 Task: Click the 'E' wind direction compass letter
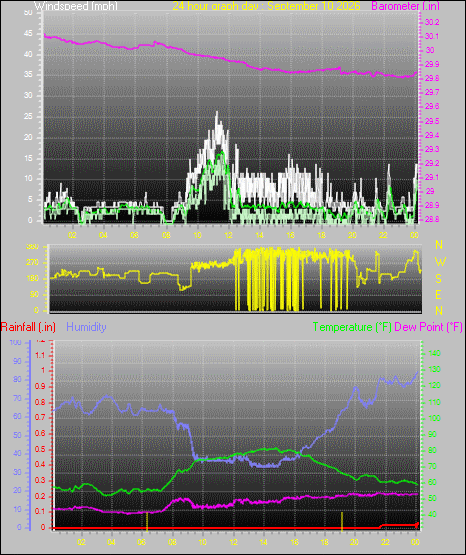(x=438, y=294)
